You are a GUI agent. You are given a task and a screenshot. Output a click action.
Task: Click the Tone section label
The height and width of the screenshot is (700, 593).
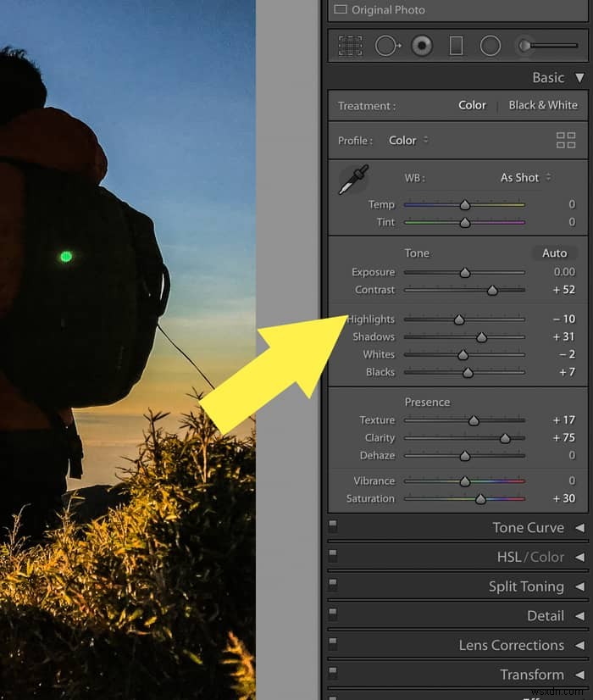click(417, 253)
